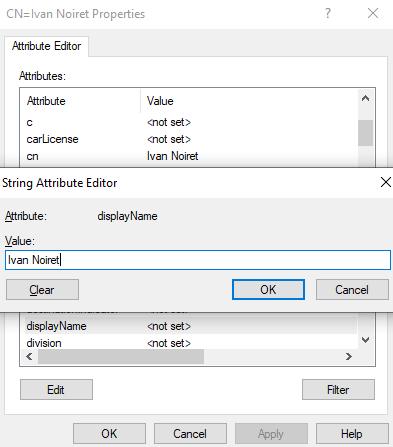
Task: Click the Help button
Action: click(352, 434)
